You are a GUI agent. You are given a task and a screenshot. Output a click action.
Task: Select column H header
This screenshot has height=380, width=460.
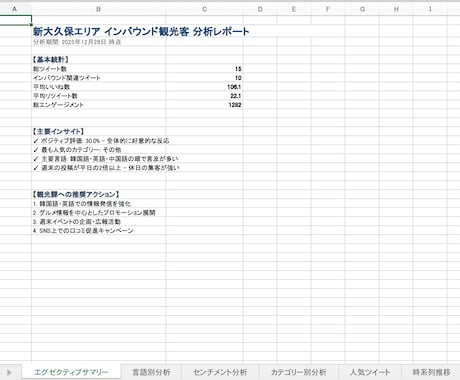click(x=396, y=9)
